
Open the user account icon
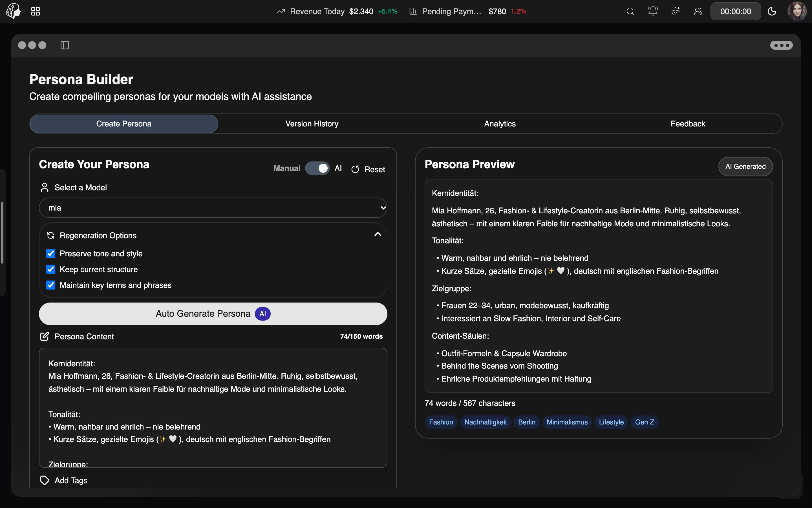point(698,11)
